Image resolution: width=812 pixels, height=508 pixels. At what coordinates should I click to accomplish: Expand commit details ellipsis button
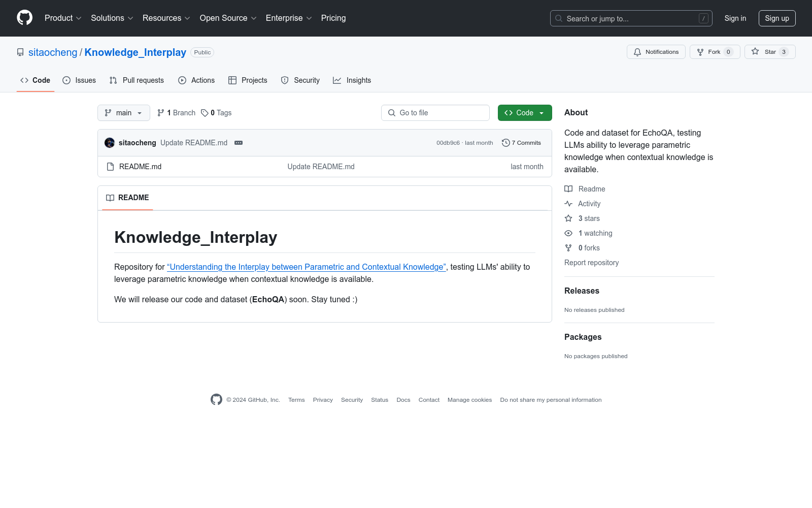(239, 143)
